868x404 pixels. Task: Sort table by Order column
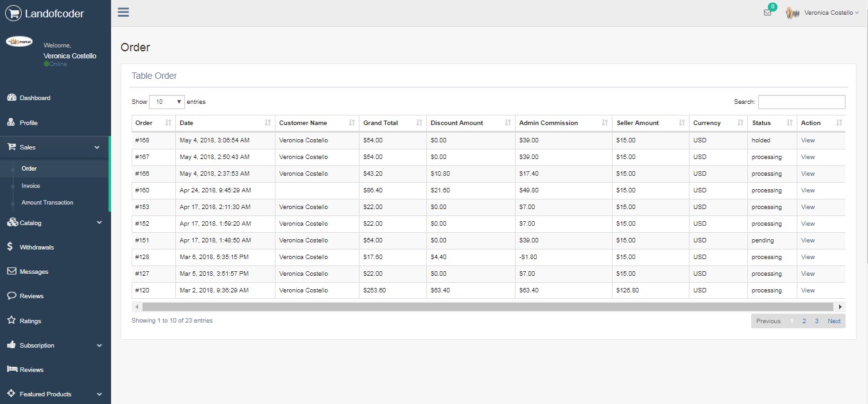pyautogui.click(x=153, y=123)
